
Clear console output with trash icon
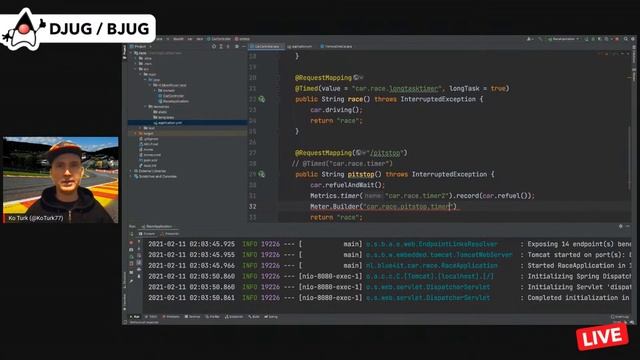139,276
